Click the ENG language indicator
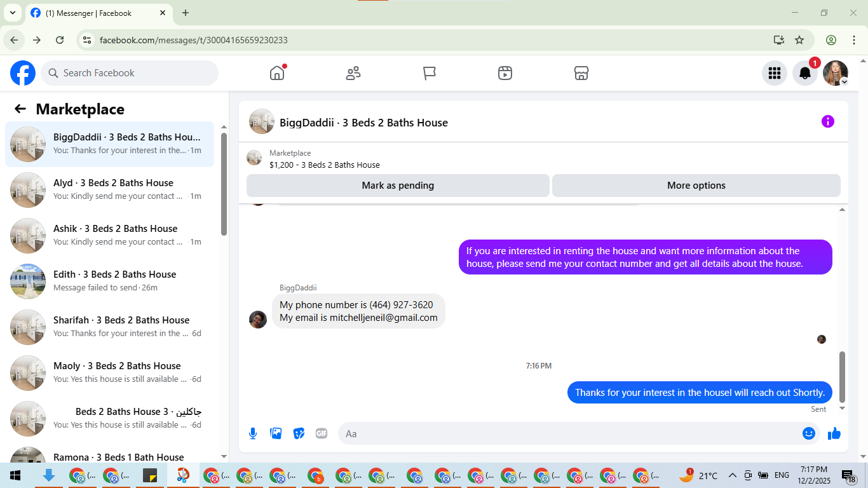Screen dimensions: 868x488 coord(782,475)
